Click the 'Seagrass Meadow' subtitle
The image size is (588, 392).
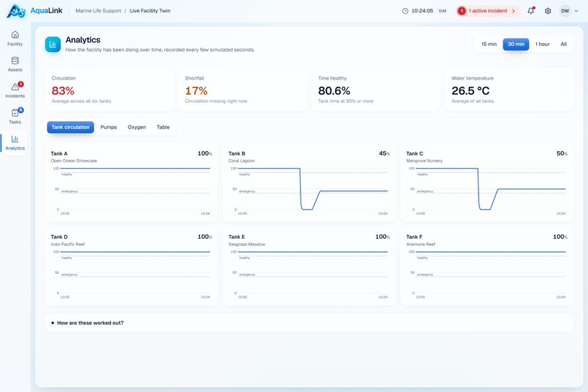click(x=247, y=245)
